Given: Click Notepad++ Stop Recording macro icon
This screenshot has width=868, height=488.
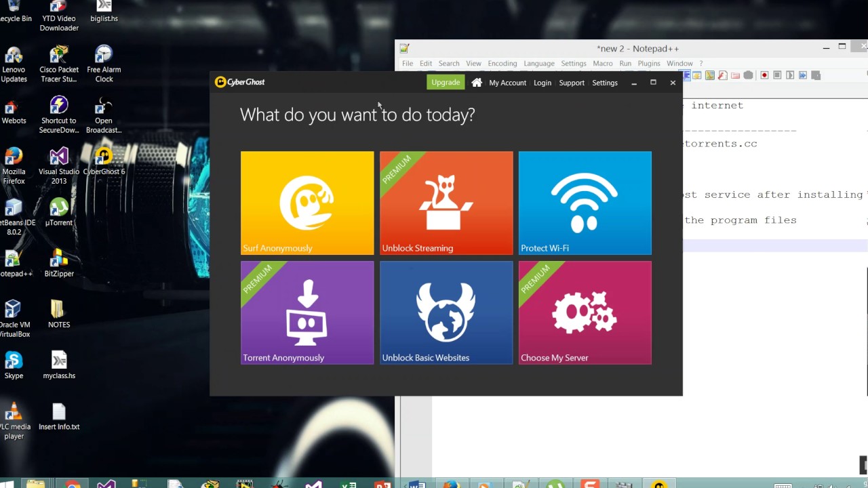Looking at the screenshot, I should 777,75.
